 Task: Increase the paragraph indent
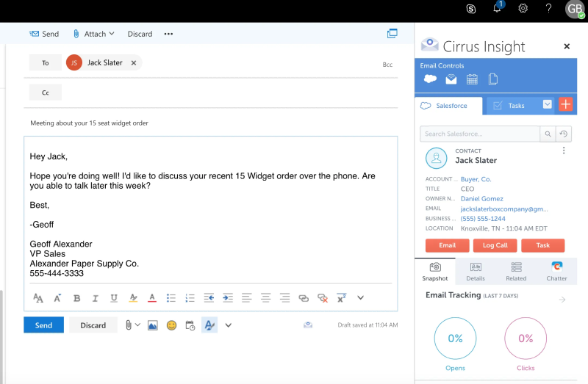point(228,298)
